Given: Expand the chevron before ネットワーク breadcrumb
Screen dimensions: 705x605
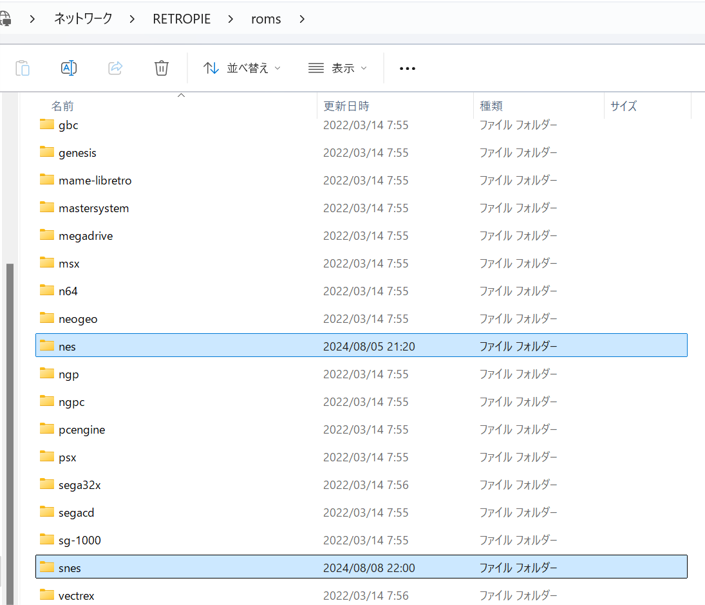Looking at the screenshot, I should point(32,19).
